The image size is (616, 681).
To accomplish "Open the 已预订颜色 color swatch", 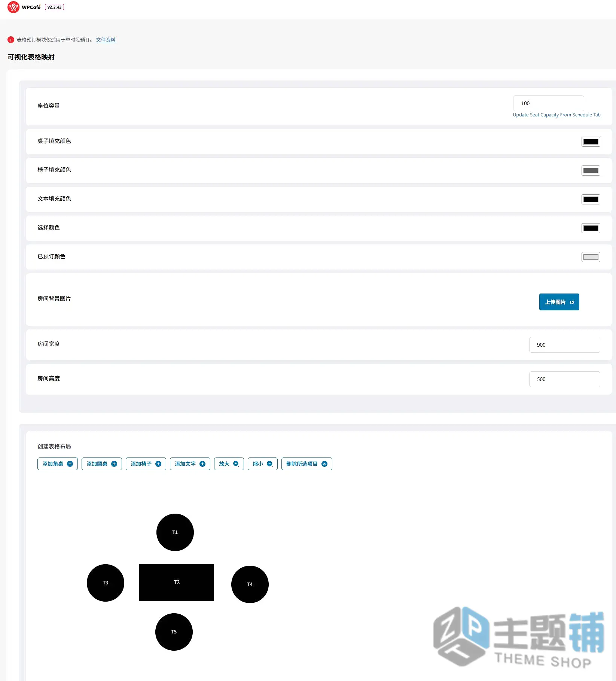I will (591, 257).
